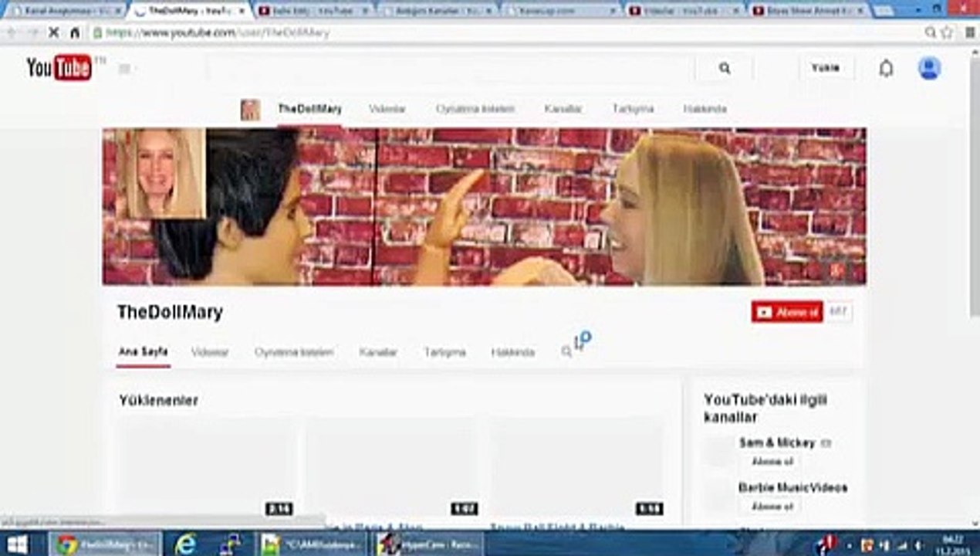Click the subscriber count box

click(x=839, y=312)
